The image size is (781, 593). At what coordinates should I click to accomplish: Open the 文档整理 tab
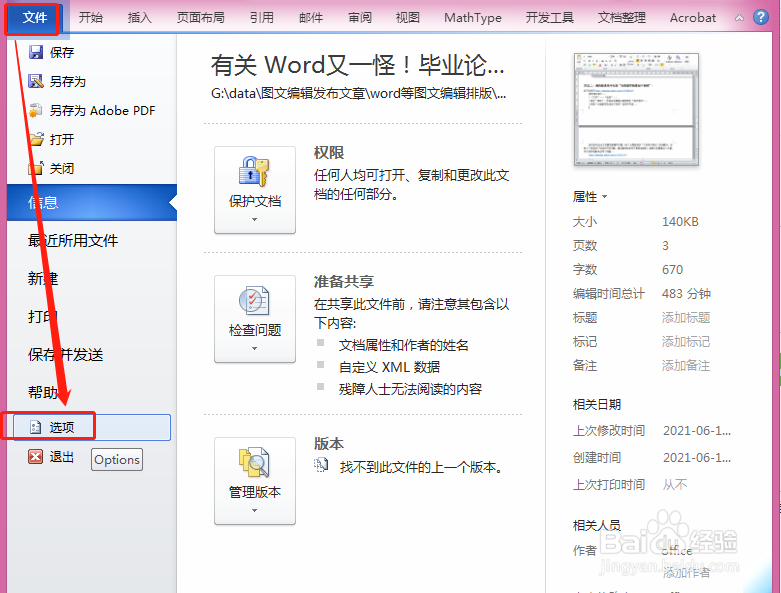622,18
